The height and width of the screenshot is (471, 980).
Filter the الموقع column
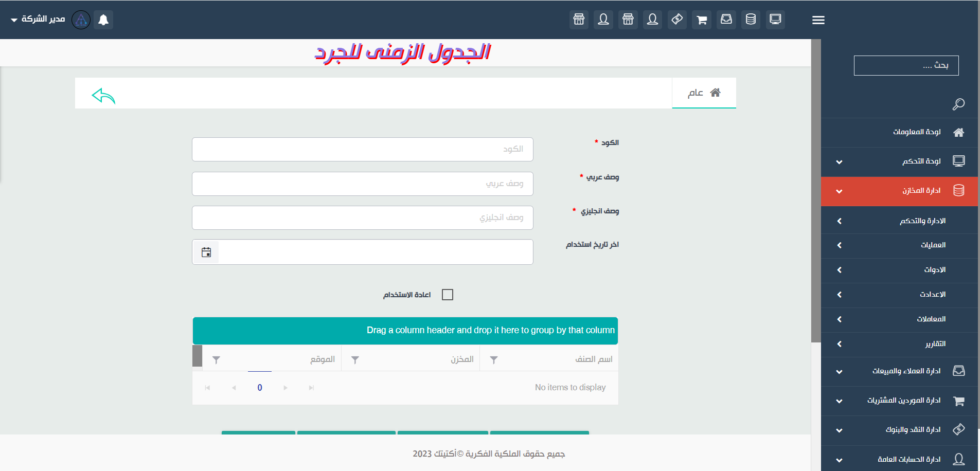pos(216,360)
